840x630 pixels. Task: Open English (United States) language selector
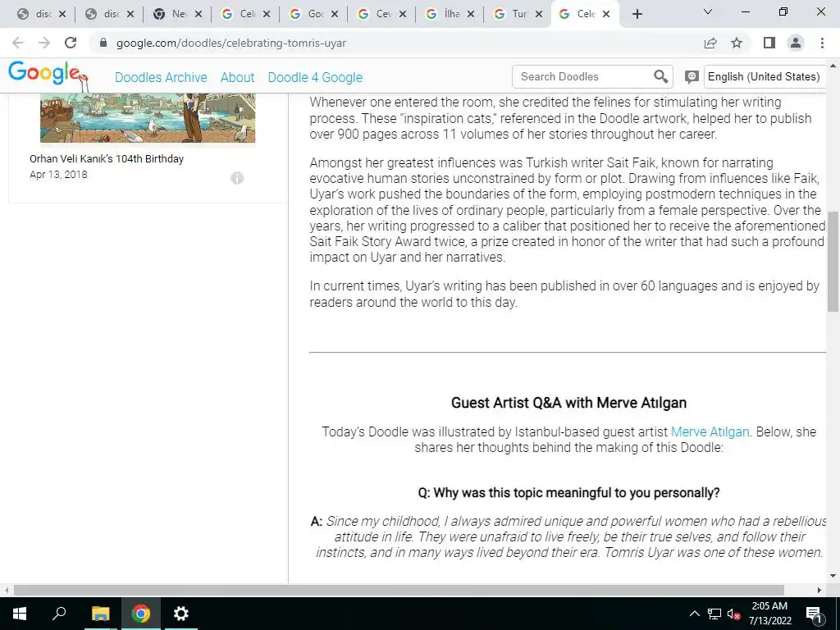tap(764, 76)
